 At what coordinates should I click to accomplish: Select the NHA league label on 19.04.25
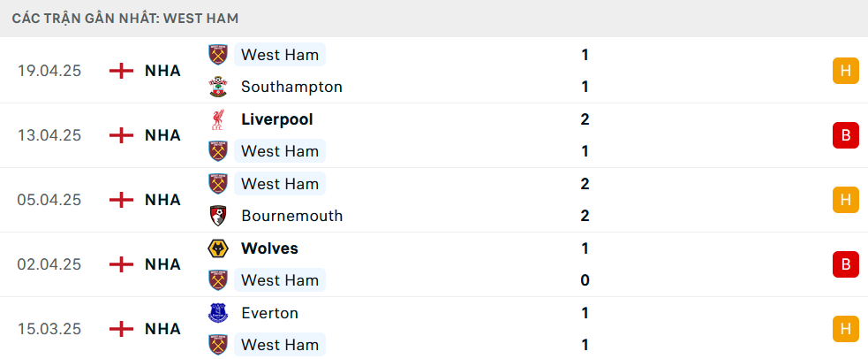162,71
